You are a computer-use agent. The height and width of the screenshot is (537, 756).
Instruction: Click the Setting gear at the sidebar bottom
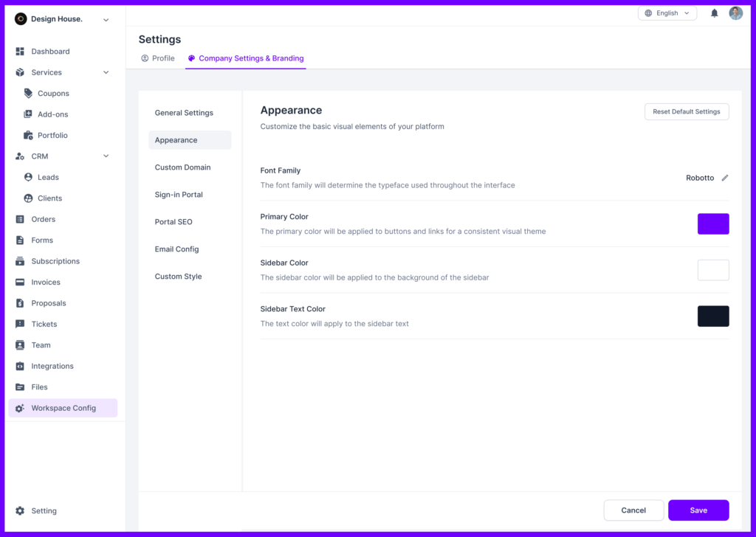21,510
